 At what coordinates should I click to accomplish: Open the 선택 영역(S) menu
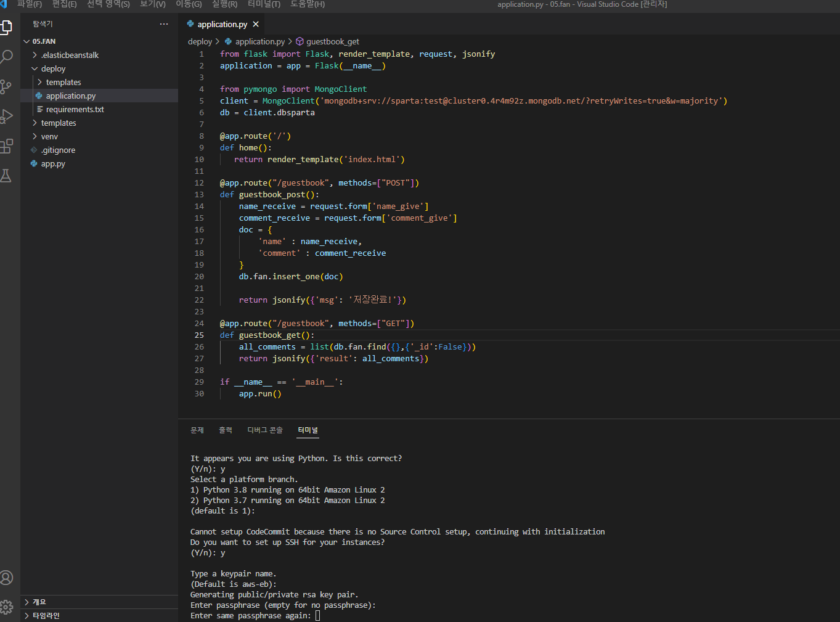[108, 4]
